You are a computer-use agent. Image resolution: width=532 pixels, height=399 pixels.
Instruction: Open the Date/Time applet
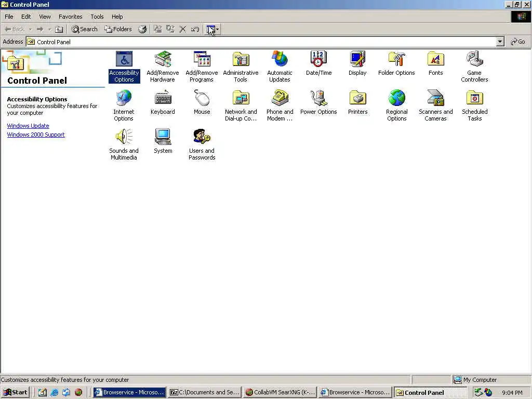coord(318,63)
